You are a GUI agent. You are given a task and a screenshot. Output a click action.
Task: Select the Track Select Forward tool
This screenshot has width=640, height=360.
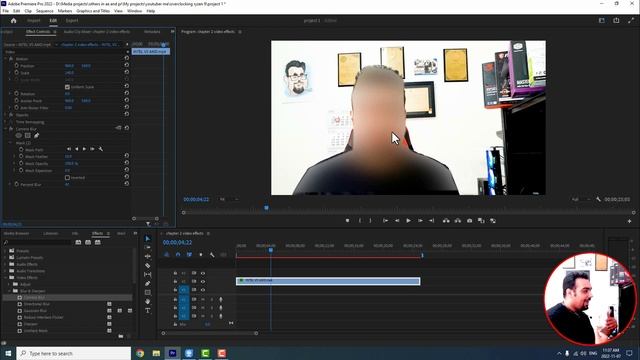click(x=148, y=247)
